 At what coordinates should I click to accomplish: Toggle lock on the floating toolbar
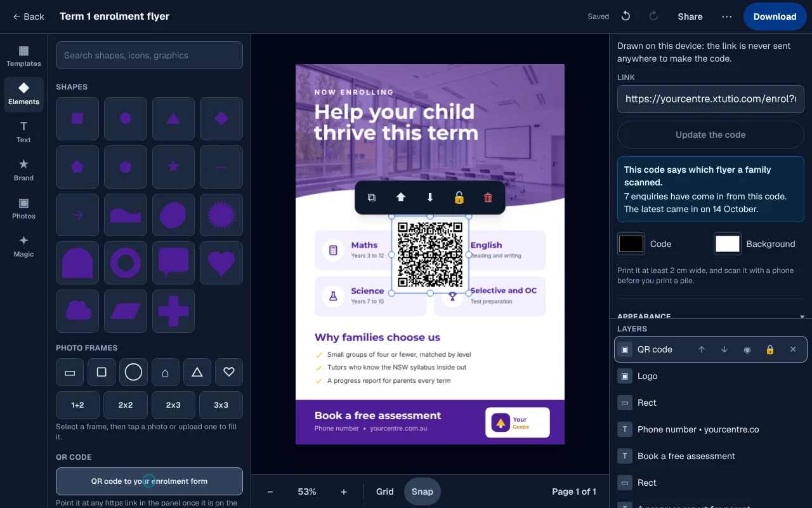(x=459, y=197)
